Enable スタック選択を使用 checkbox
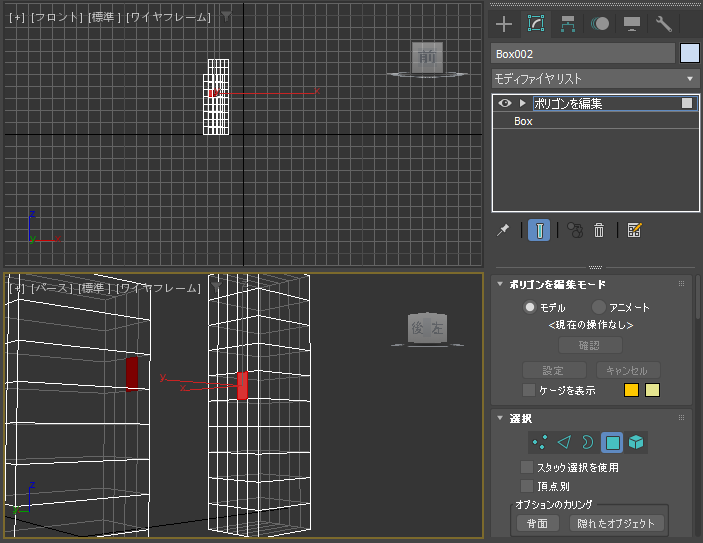The width and height of the screenshot is (703, 543). pos(527,467)
